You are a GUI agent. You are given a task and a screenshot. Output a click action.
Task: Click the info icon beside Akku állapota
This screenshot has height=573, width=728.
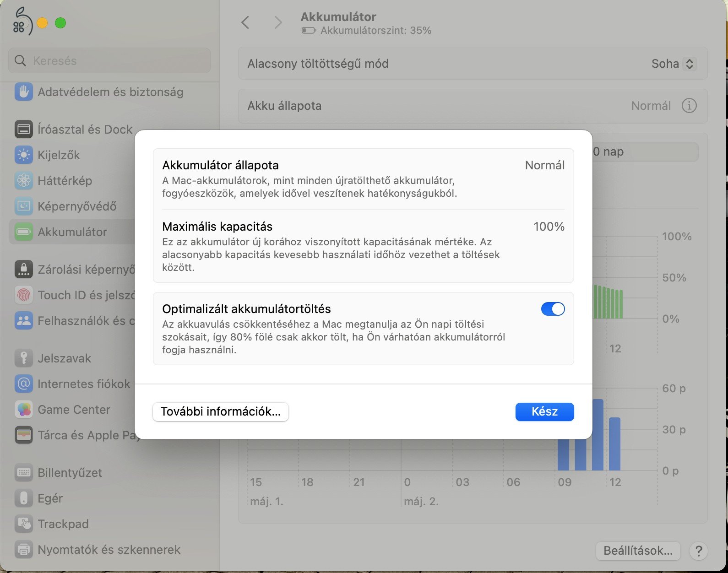point(689,106)
